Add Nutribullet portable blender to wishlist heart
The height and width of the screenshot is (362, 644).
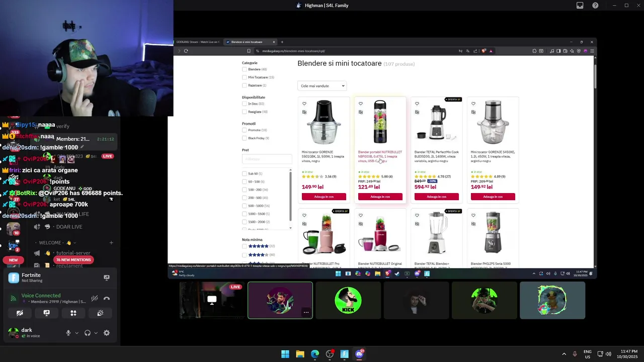[x=361, y=104]
